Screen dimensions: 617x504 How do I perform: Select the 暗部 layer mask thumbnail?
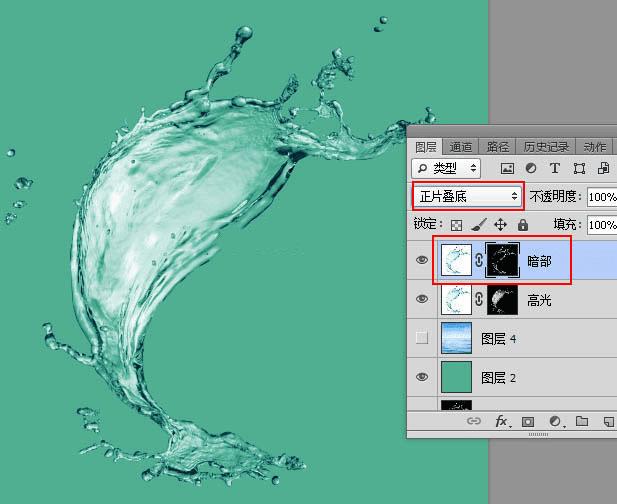(502, 260)
